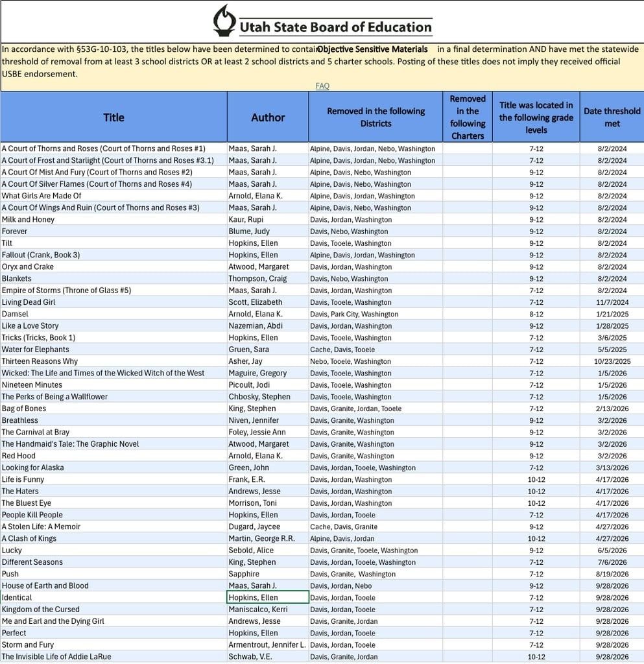This screenshot has height=664, width=644.
Task: Select 'The Haters' title cell
Action: [x=113, y=492]
